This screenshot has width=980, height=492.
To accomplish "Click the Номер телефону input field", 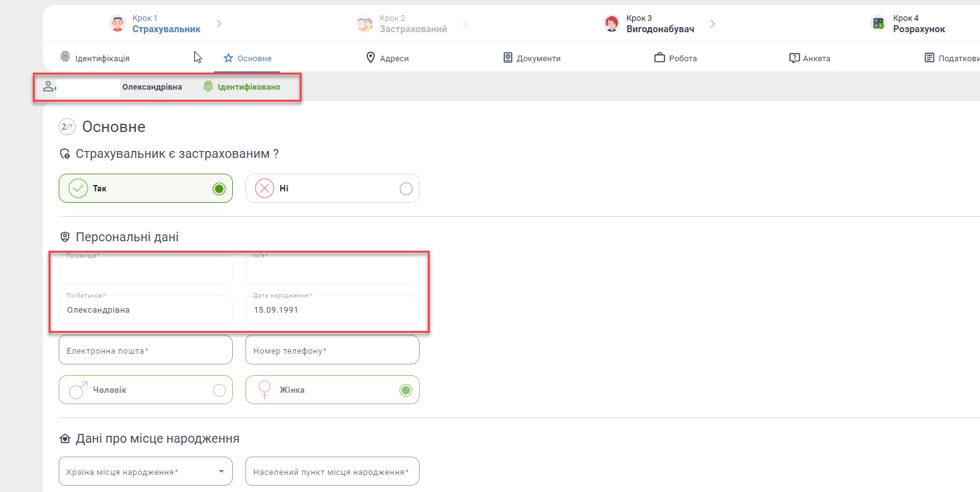I will coord(332,351).
